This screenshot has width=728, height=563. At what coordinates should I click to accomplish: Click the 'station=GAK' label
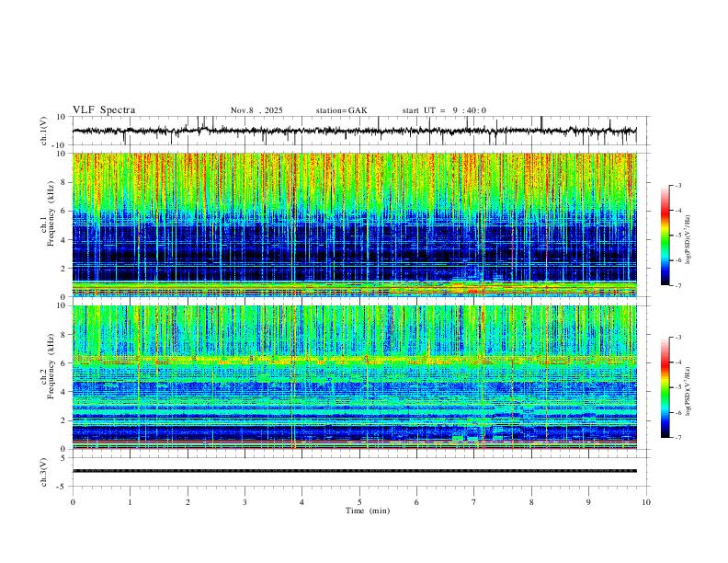click(341, 110)
